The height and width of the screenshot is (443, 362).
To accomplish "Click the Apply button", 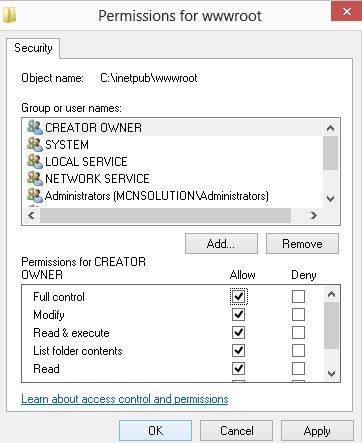I will point(317,431).
